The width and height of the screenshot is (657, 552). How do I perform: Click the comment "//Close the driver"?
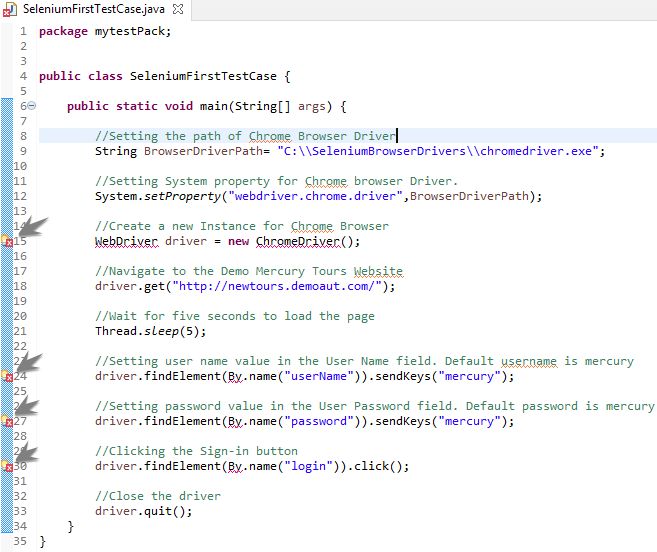[158, 496]
